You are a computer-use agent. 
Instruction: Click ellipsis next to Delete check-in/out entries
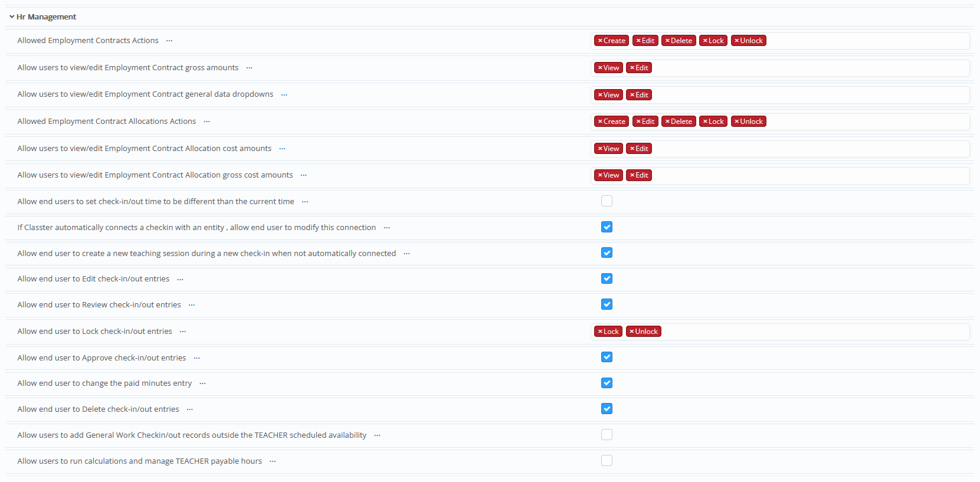(x=189, y=409)
